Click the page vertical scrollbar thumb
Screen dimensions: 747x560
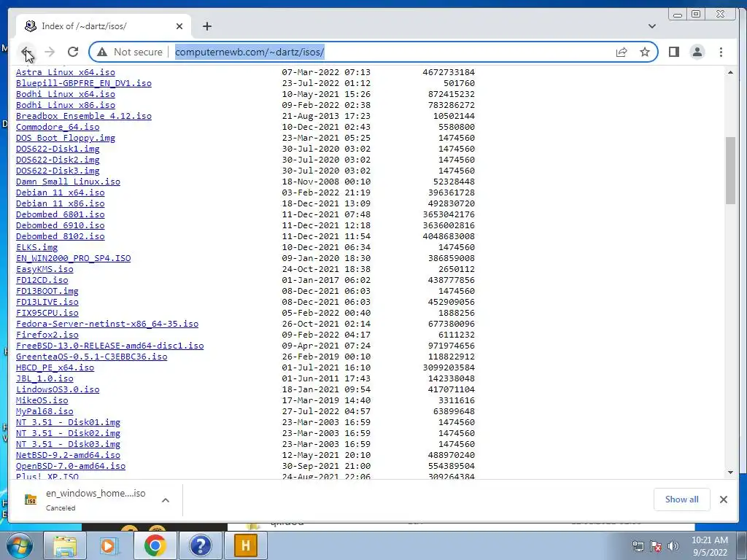coord(730,170)
